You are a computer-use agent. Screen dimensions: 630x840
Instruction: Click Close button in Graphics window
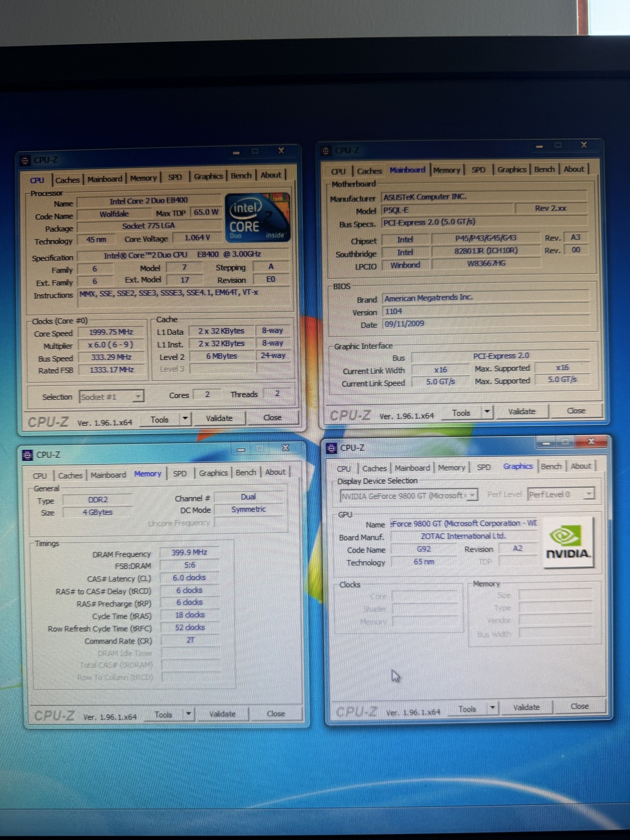579,706
